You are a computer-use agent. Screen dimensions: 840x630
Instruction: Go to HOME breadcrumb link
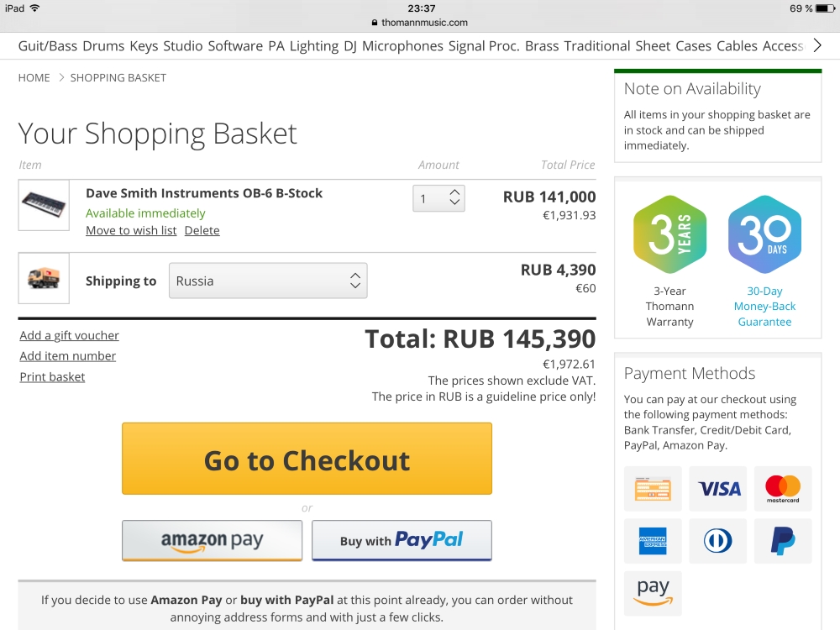tap(34, 77)
